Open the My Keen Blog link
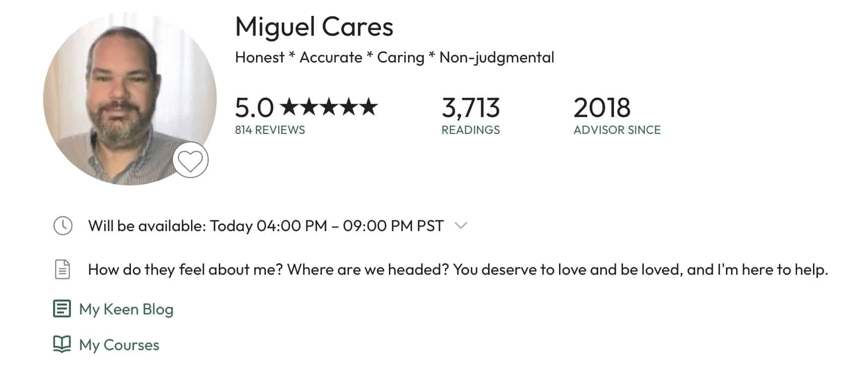Viewport: 868px width, 369px height. [126, 309]
